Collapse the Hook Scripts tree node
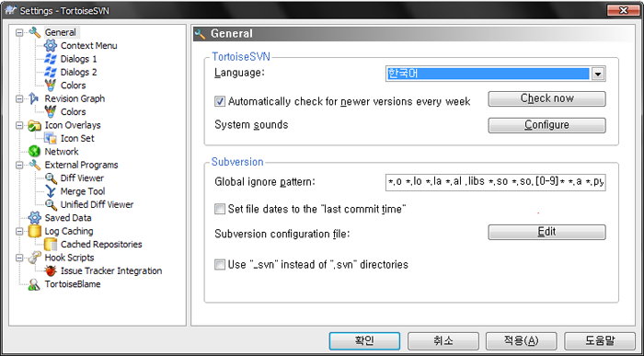The height and width of the screenshot is (356, 644). pyautogui.click(x=19, y=258)
